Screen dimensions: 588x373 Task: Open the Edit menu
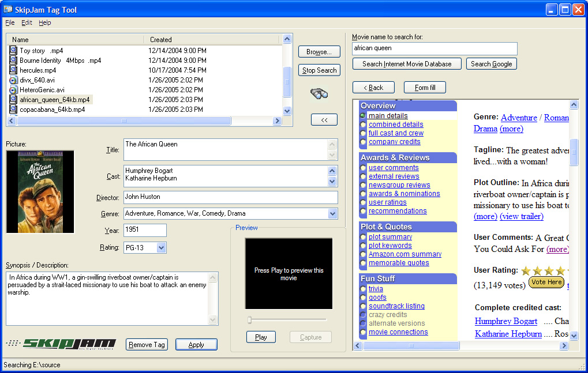[x=27, y=22]
